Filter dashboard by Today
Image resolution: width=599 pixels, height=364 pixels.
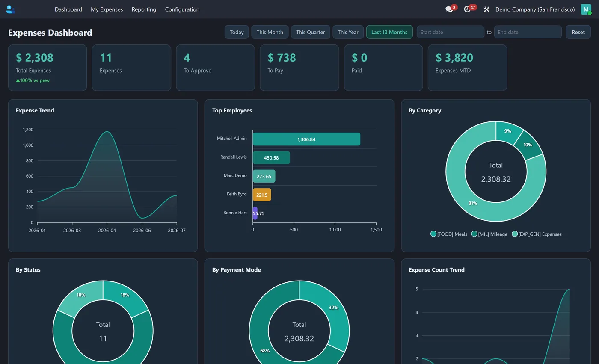point(237,32)
